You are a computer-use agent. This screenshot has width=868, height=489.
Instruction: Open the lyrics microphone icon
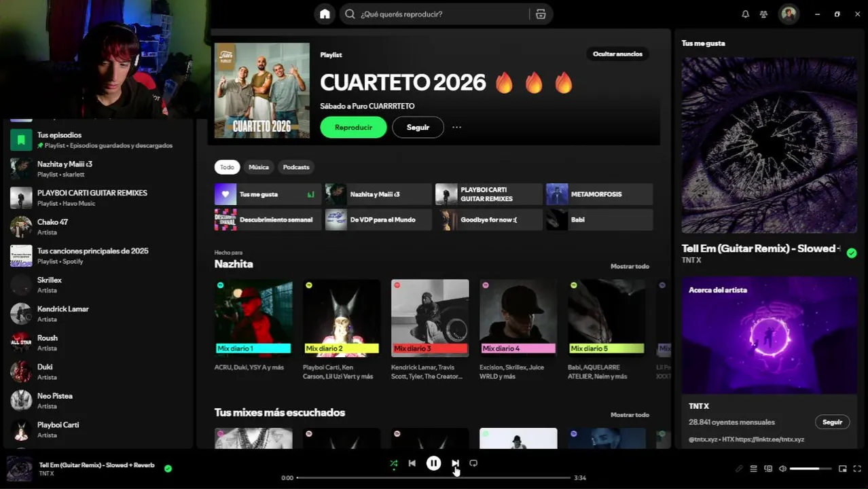click(x=739, y=469)
